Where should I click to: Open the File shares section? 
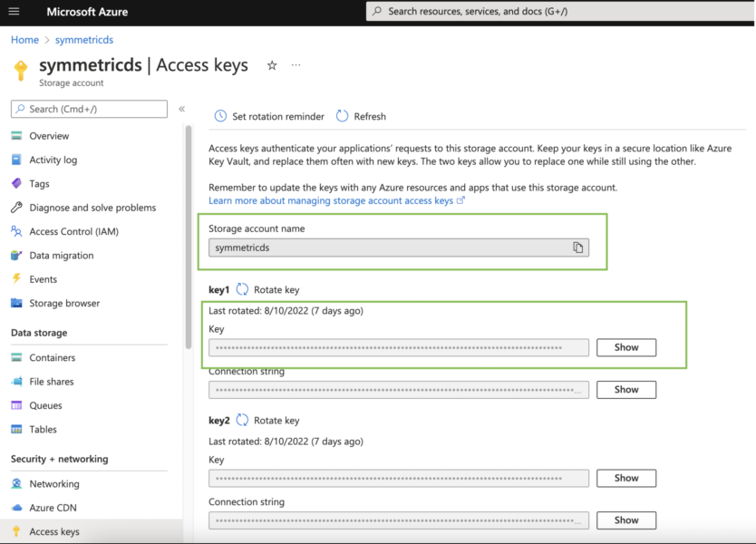click(x=53, y=381)
